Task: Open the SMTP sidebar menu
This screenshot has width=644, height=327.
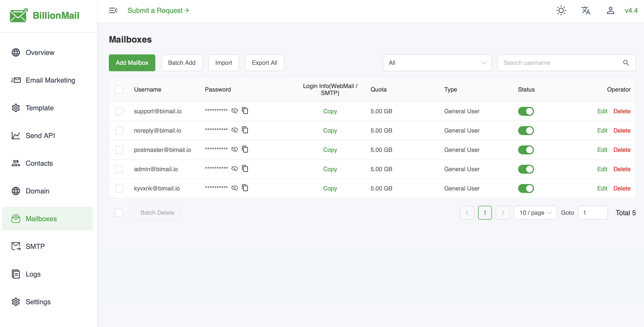Action: (35, 246)
